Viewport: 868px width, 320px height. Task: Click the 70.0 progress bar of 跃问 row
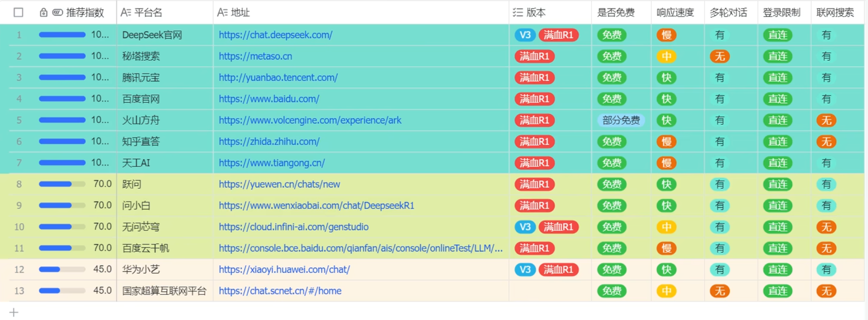click(62, 184)
